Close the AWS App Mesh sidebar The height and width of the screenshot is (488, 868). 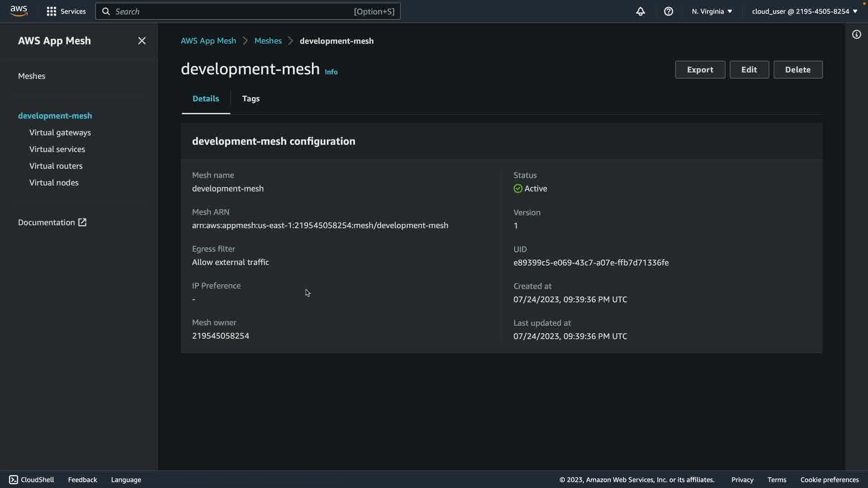pos(142,41)
